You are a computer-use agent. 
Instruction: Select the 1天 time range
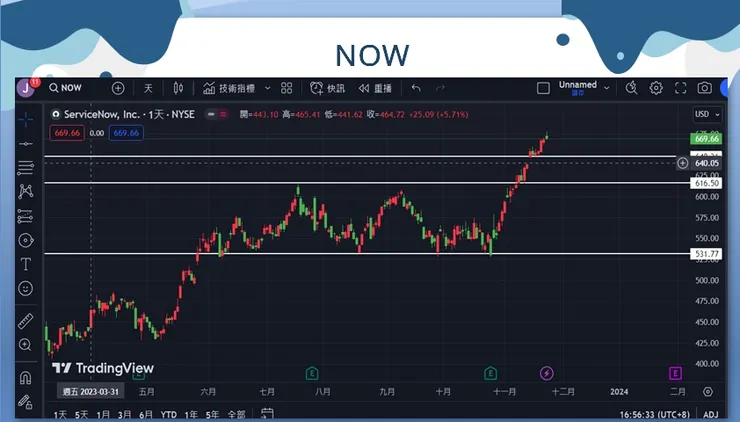[x=60, y=414]
